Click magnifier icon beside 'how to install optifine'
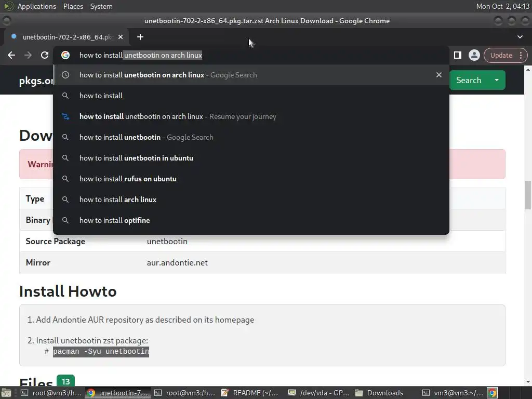Image resolution: width=532 pixels, height=399 pixels. pos(65,220)
